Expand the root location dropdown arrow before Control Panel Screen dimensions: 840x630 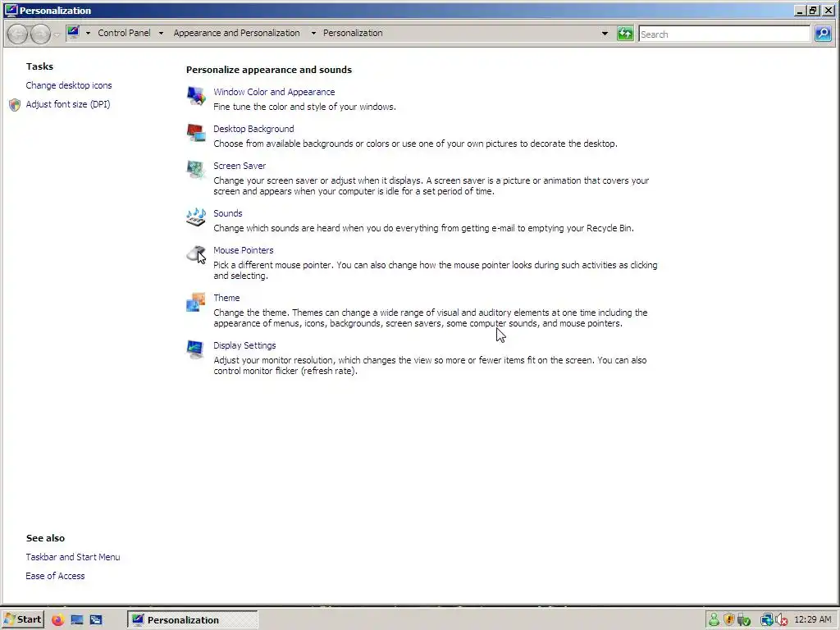[x=88, y=33]
